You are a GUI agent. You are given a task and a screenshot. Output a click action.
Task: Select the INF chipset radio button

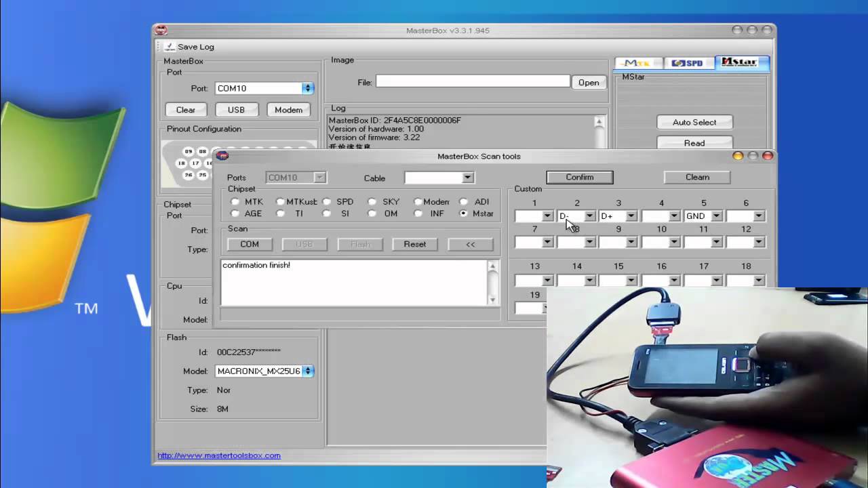click(418, 213)
